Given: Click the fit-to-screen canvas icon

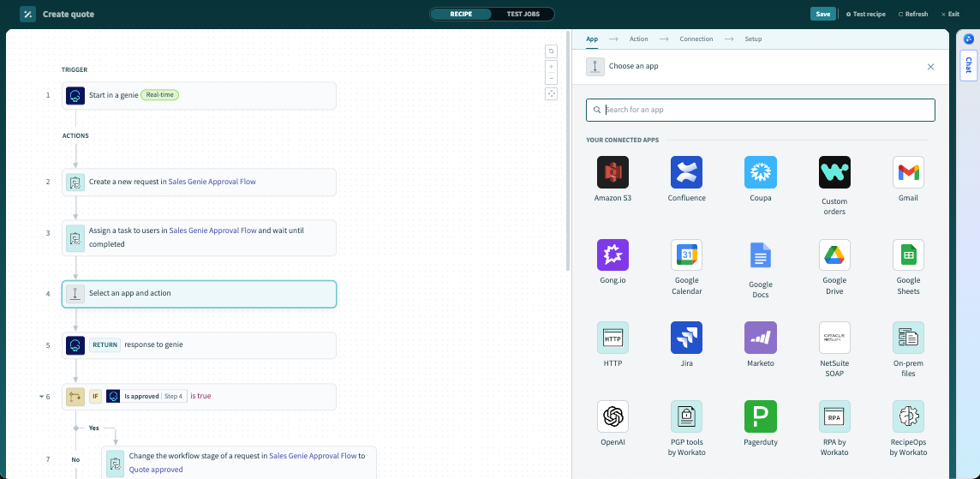Looking at the screenshot, I should point(552,93).
